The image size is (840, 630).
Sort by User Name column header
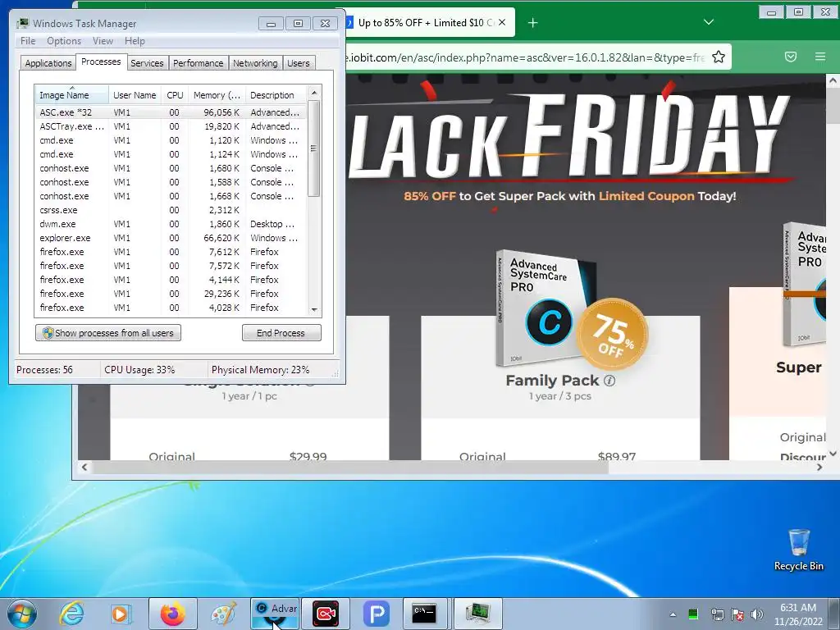(135, 95)
